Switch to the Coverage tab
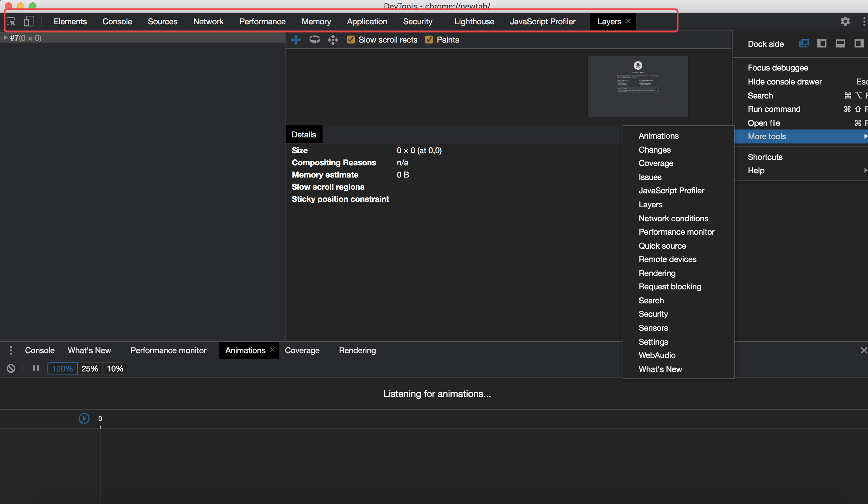 (302, 350)
